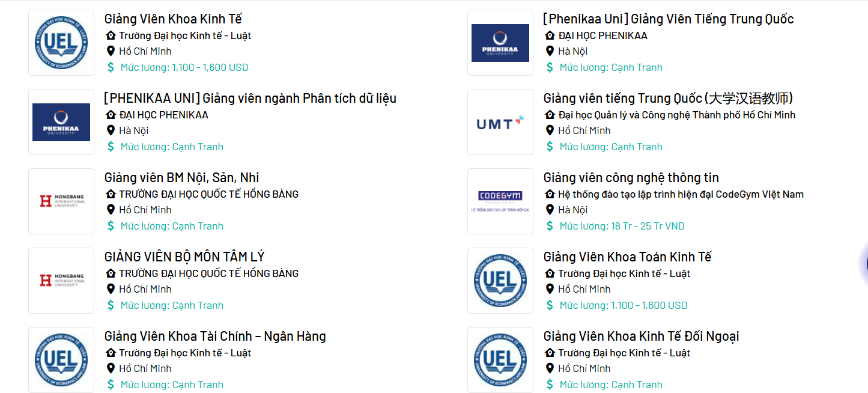Click CodeGym company logo
This screenshot has height=393, width=868.
[x=500, y=201]
